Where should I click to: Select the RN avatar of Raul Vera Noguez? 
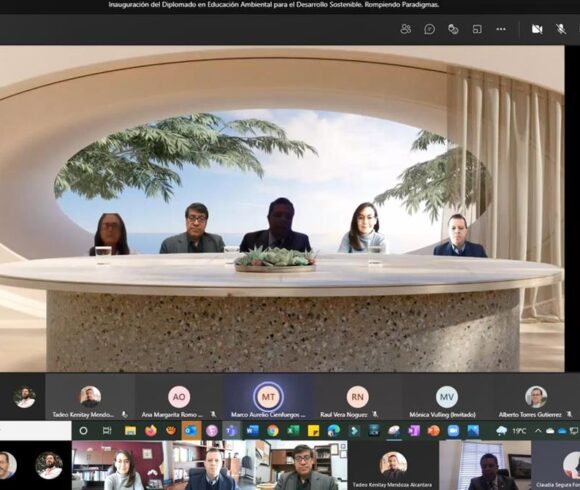(x=357, y=397)
